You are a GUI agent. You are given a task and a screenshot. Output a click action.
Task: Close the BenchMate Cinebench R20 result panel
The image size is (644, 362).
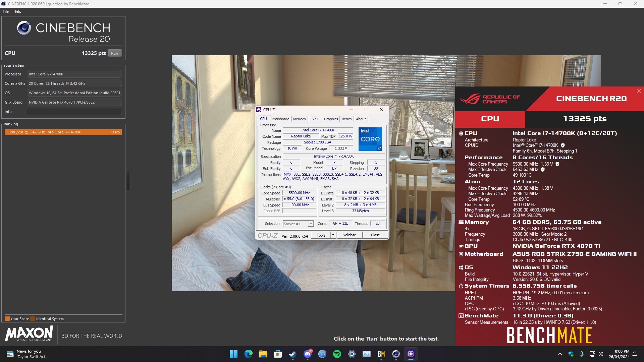(639, 91)
